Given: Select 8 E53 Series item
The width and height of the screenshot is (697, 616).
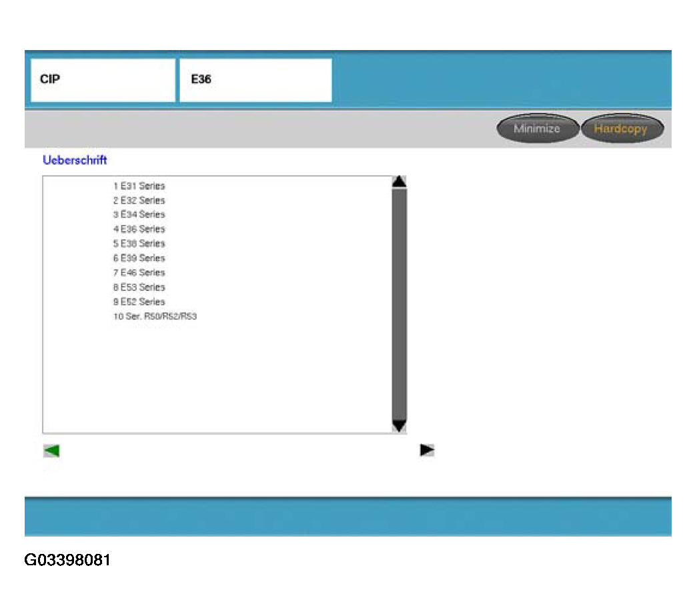Looking at the screenshot, I should pyautogui.click(x=139, y=287).
